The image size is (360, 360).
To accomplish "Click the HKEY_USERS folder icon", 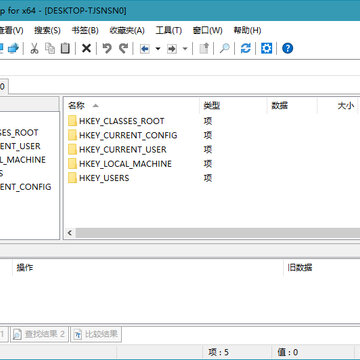I will [x=72, y=178].
